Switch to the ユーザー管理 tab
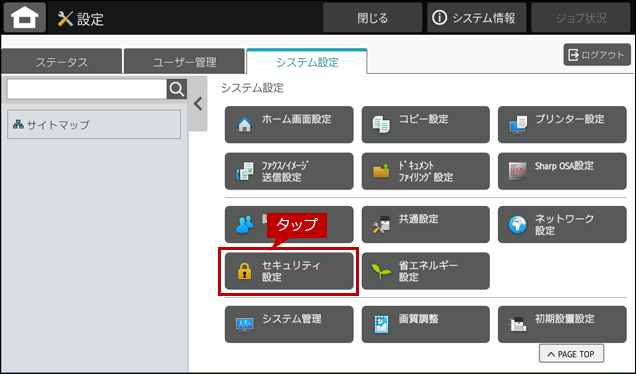636x374 pixels. click(185, 62)
